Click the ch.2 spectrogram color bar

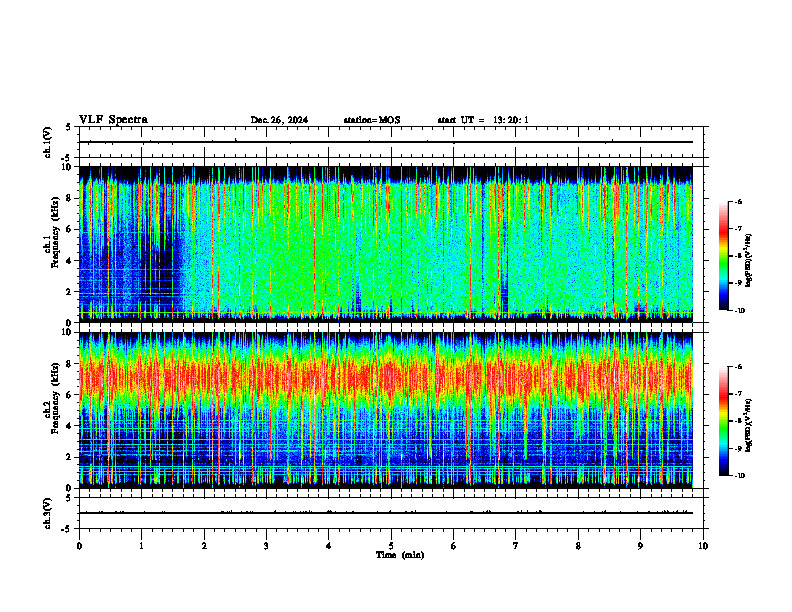click(x=724, y=421)
